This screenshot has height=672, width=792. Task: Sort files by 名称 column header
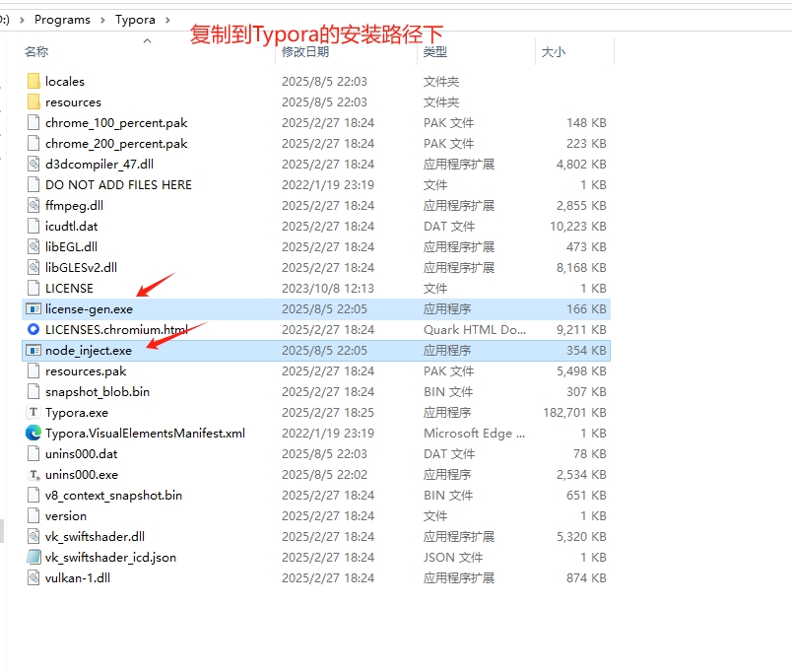[36, 51]
